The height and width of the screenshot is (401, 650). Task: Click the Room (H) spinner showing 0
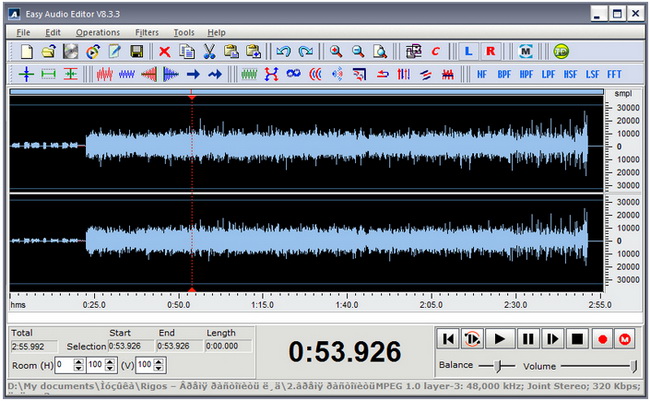click(x=67, y=364)
